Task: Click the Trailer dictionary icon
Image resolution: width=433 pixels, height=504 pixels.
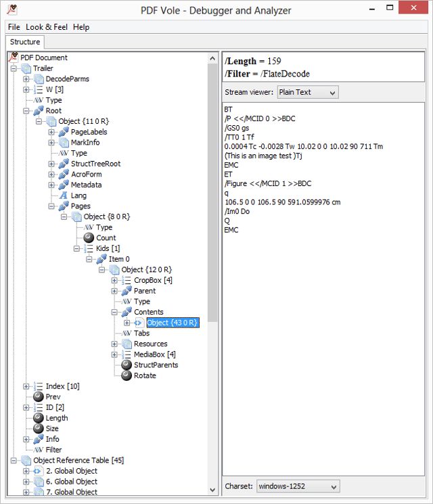Action: pos(26,68)
